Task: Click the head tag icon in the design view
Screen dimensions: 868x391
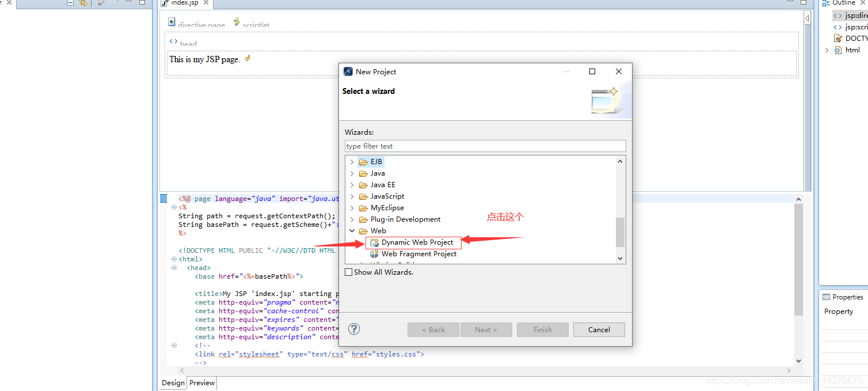Action: coord(173,41)
